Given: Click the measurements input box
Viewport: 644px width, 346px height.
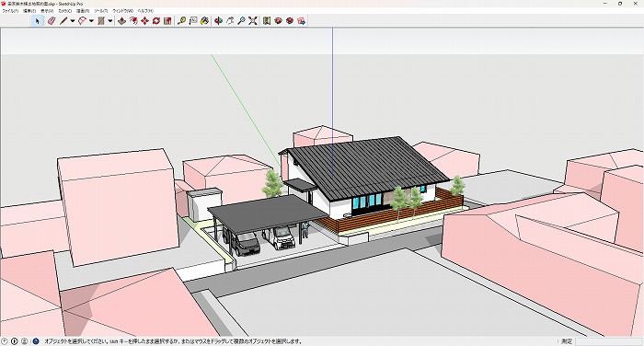Looking at the screenshot, I should pos(608,341).
